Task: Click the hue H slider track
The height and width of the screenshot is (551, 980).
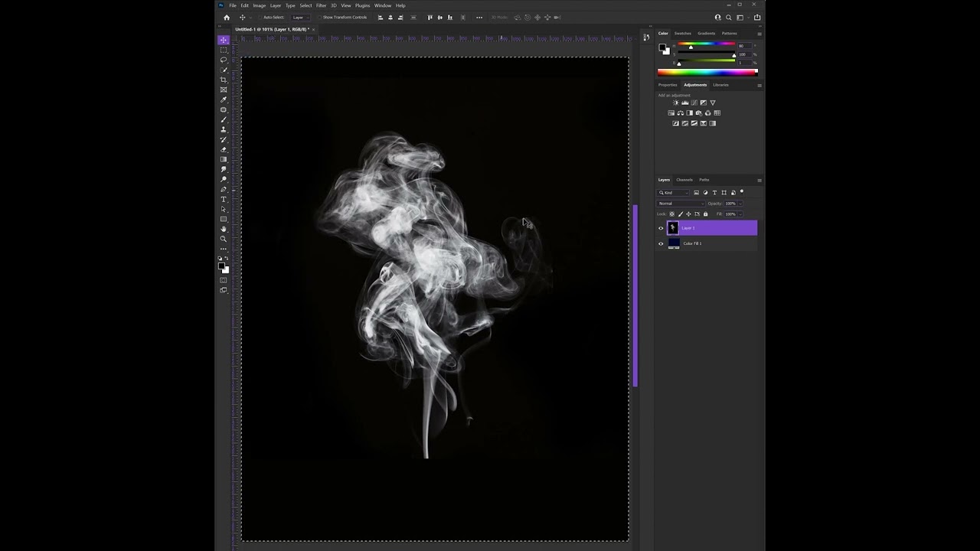Action: pos(706,44)
